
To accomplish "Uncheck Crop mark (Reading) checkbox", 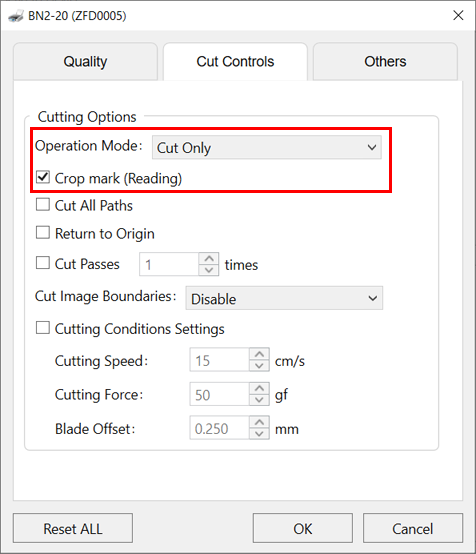I will click(43, 177).
